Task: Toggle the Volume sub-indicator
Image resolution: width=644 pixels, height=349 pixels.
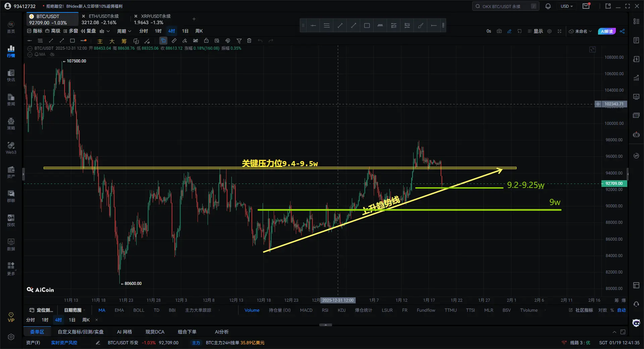Action: 252,310
